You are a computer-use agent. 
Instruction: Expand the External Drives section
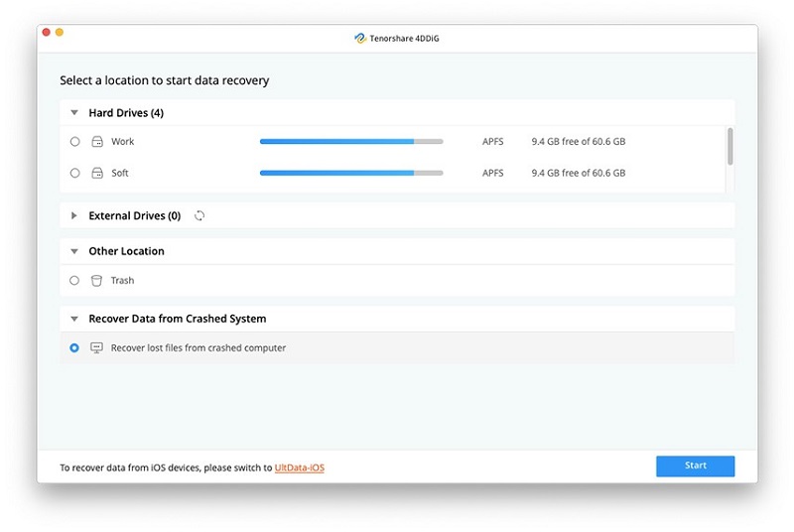[74, 215]
